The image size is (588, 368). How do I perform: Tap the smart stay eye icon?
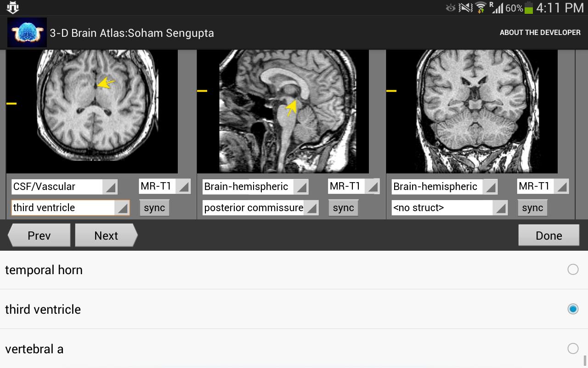point(451,8)
